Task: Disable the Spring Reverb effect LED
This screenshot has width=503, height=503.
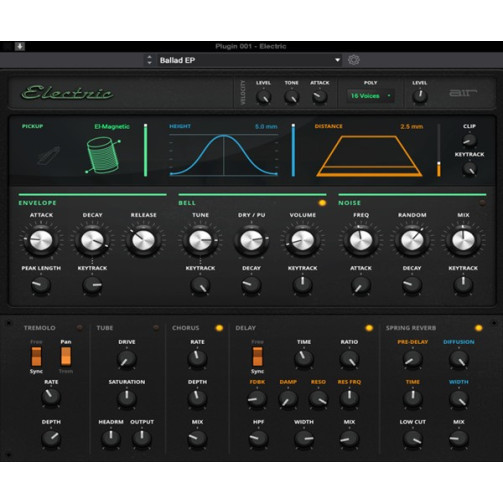Action: 479,328
